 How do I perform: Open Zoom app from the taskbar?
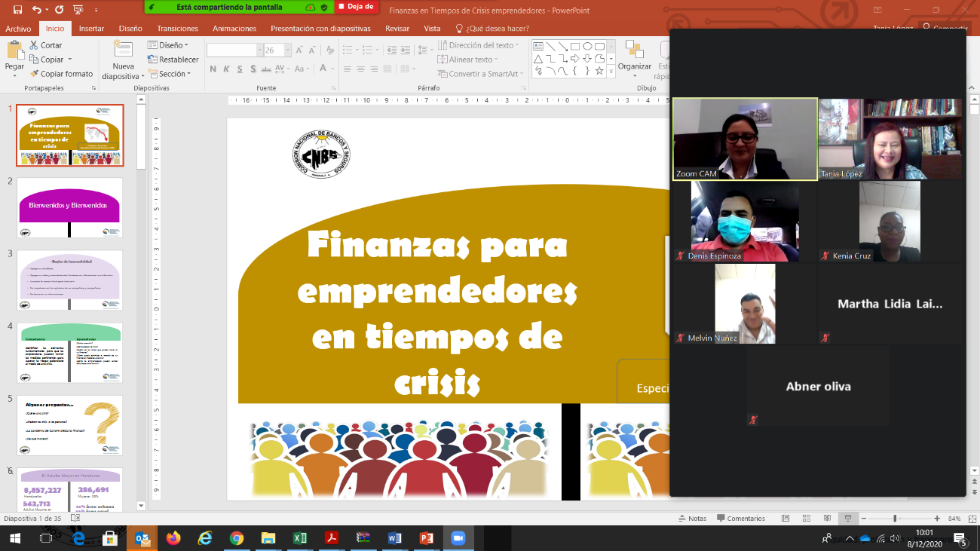tap(457, 538)
